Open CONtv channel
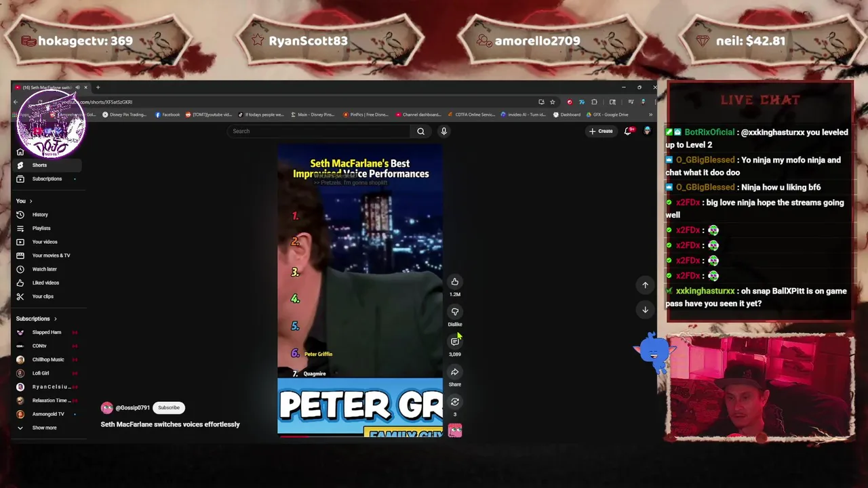The image size is (868, 488). pyautogui.click(x=47, y=346)
